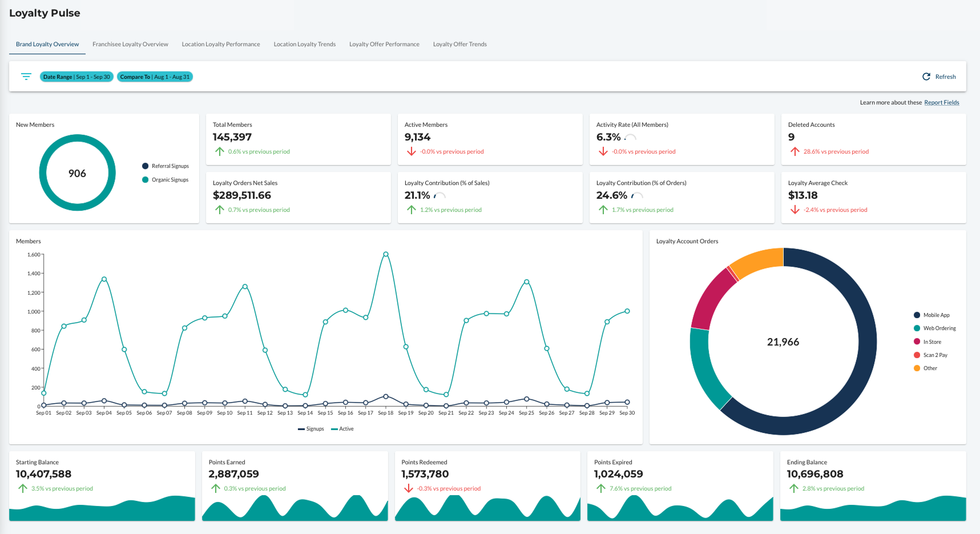
Task: Click the orange Other swatch in legend
Action: coord(917,368)
